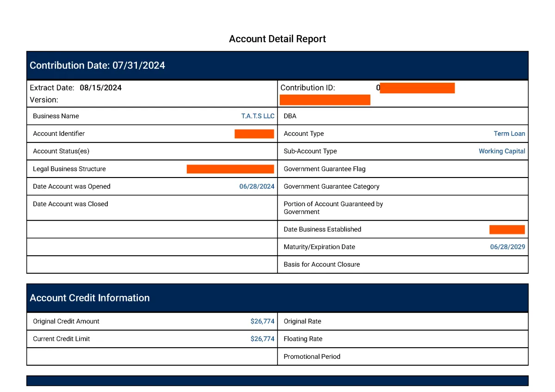Click the DBA field label
The image size is (555, 392).
pyautogui.click(x=290, y=116)
